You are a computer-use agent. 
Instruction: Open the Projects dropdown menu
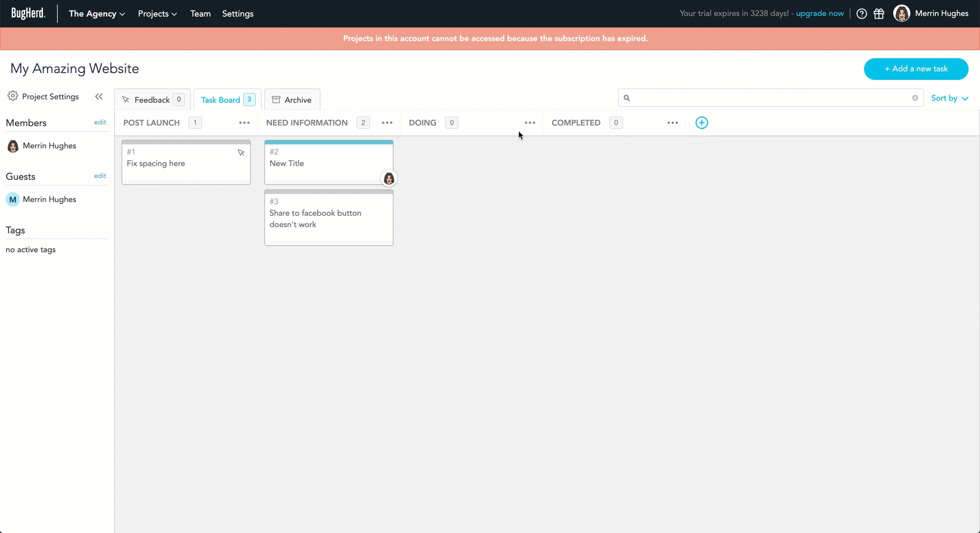[157, 14]
